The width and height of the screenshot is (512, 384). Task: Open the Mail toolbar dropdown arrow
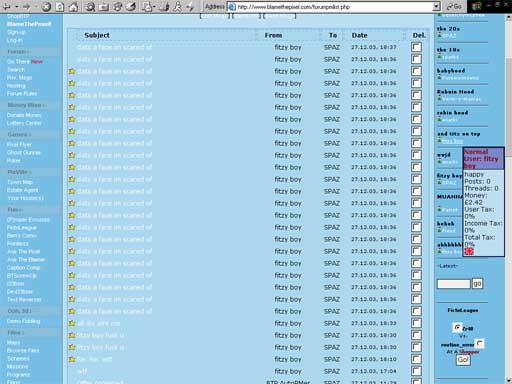[154, 7]
